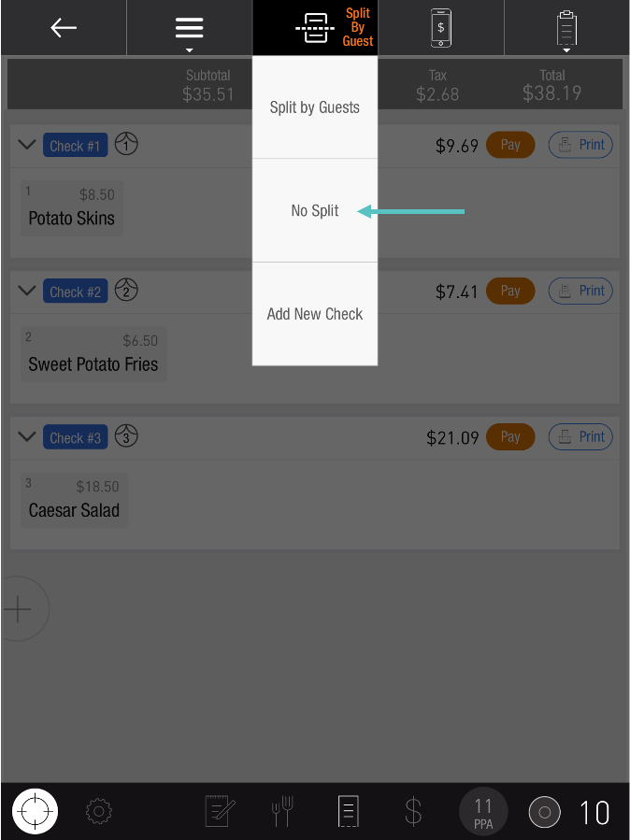Select the Potato Skins item
This screenshot has width=630, height=840.
(x=72, y=208)
